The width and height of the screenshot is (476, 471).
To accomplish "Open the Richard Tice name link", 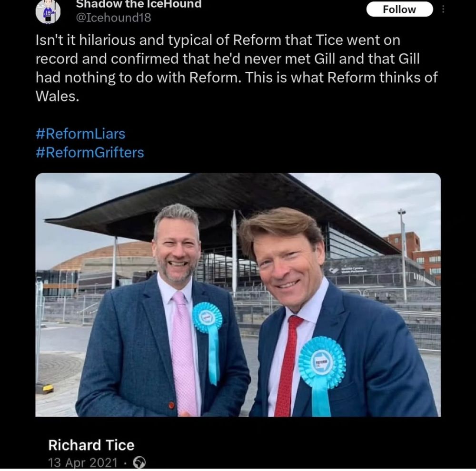I will coord(91,445).
